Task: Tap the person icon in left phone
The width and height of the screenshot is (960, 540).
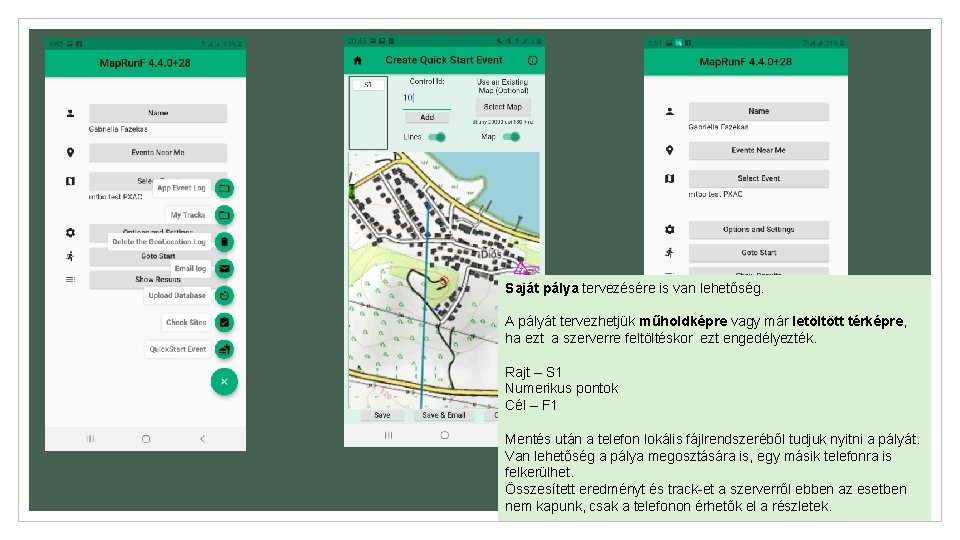Action: (x=70, y=113)
